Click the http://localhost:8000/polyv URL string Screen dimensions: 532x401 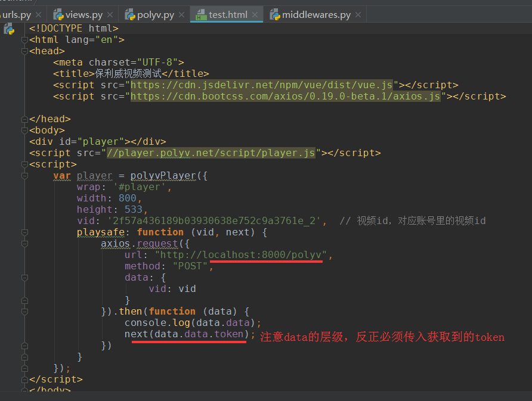click(x=240, y=255)
